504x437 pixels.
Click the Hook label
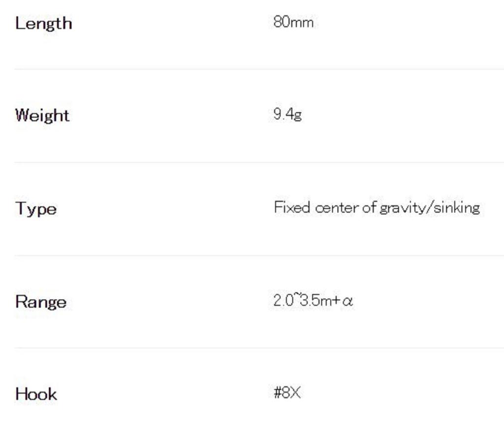tap(36, 394)
